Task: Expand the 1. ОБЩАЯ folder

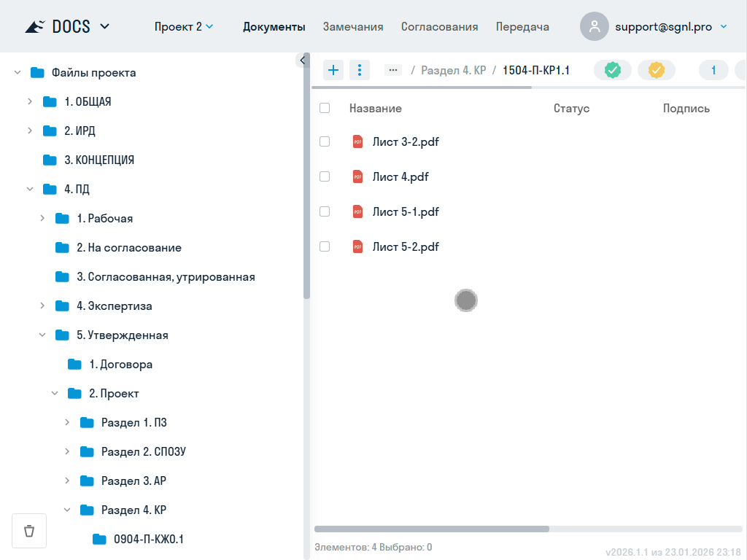Action: 30,101
